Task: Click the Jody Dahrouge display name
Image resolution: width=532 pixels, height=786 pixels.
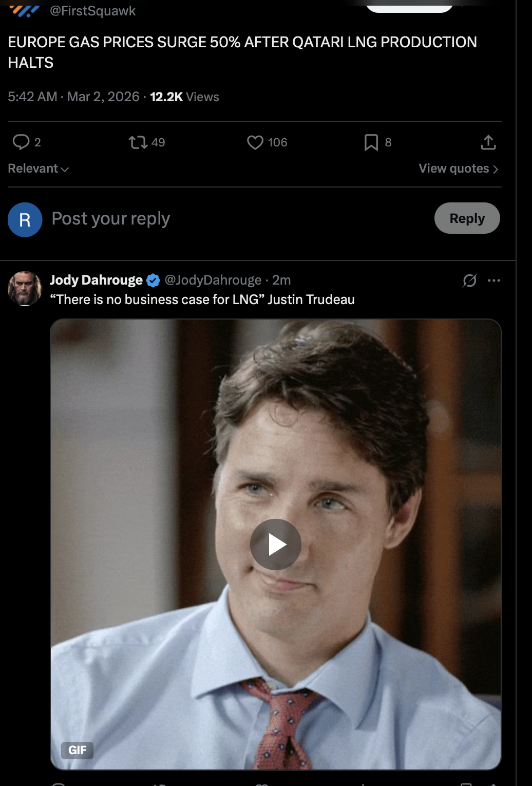Action: (x=96, y=280)
